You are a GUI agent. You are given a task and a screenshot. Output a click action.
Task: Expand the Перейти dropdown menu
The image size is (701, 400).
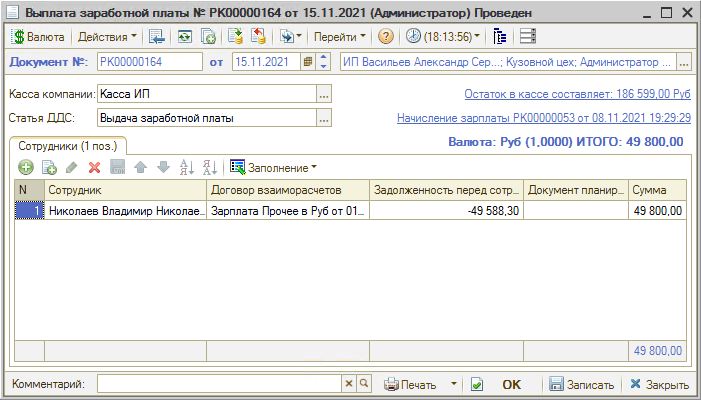[x=340, y=36]
